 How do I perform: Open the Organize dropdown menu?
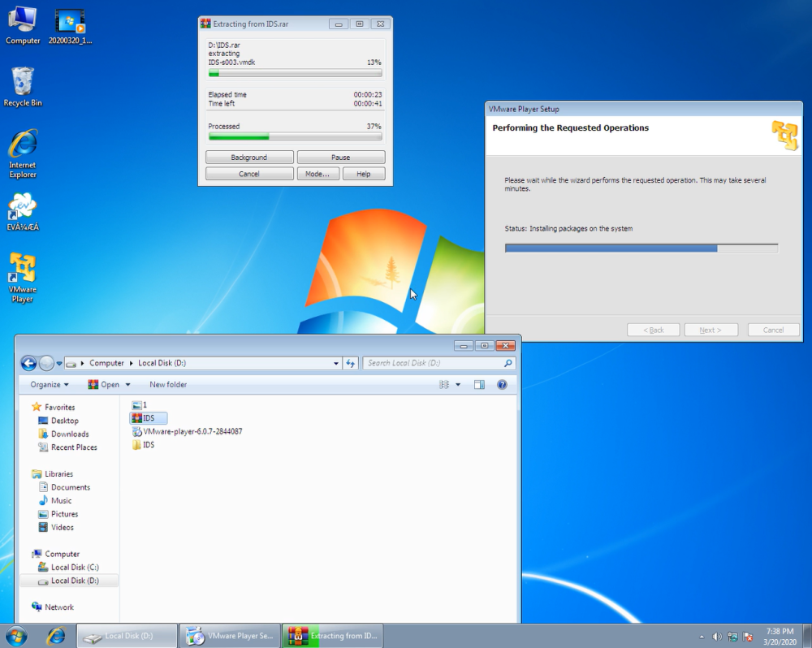pos(50,384)
